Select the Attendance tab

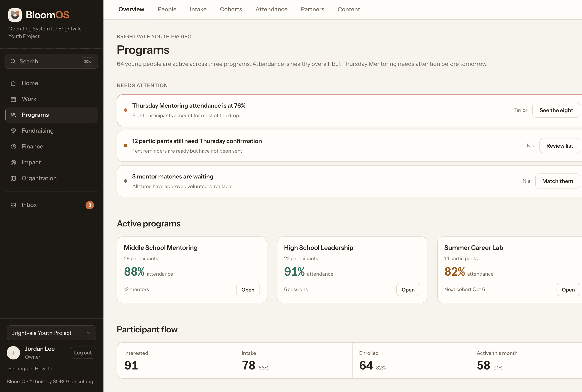(x=271, y=9)
